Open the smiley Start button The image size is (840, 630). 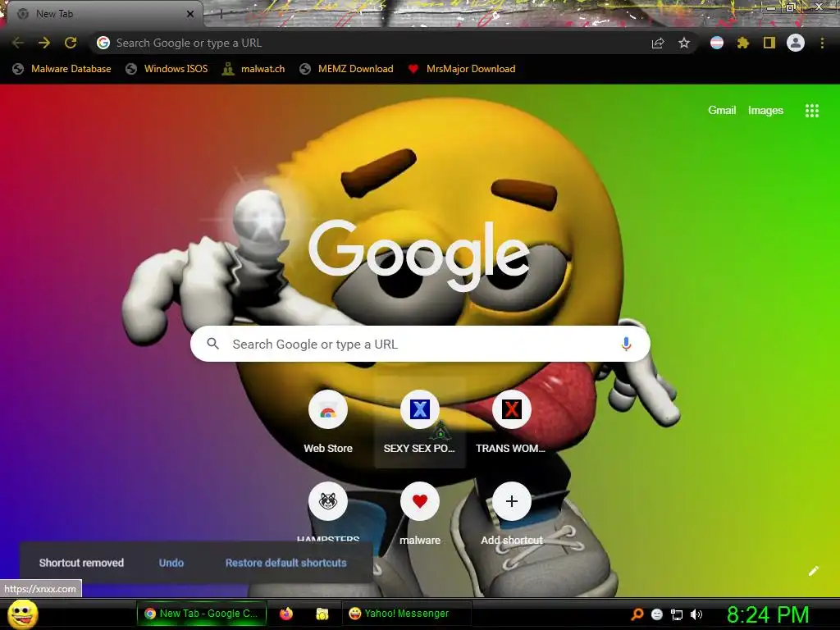pos(23,614)
